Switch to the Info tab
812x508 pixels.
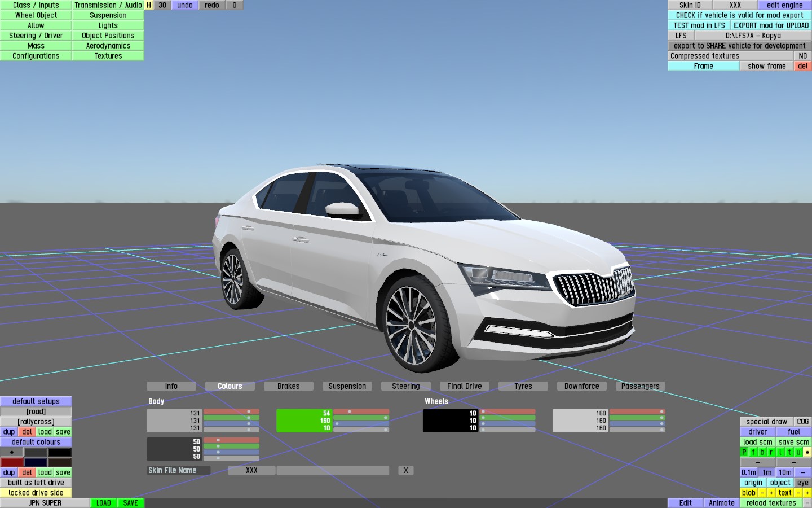click(171, 386)
